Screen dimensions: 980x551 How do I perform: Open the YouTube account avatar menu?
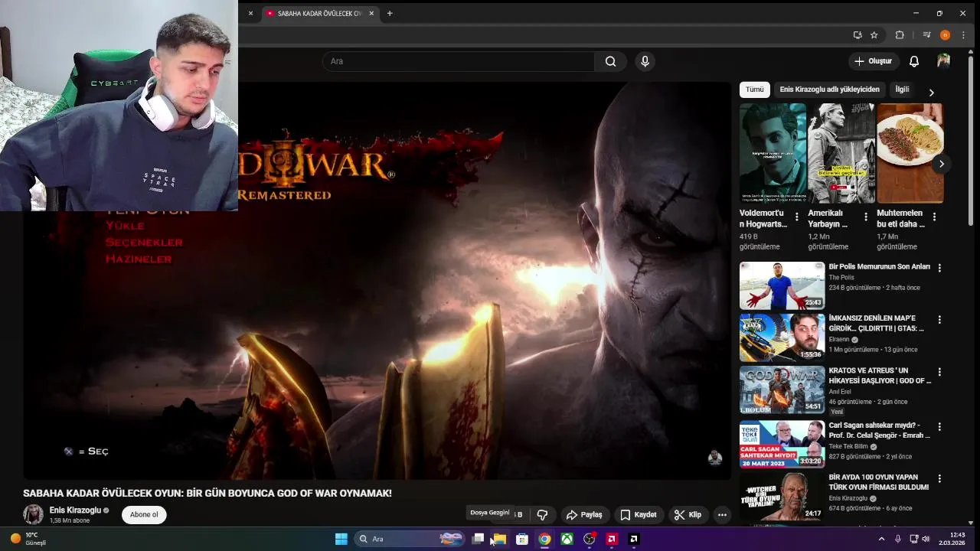coord(943,61)
